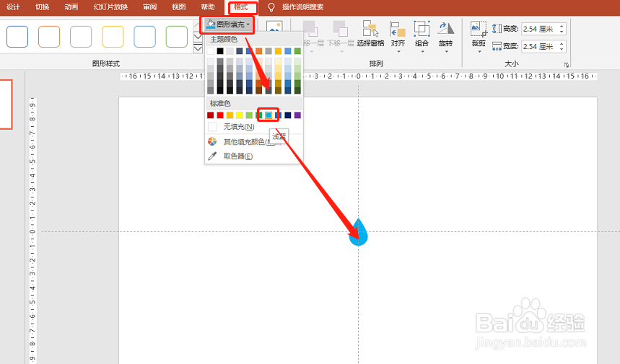620x364 pixels.
Task: Select the green outline shape style
Action: (176, 37)
